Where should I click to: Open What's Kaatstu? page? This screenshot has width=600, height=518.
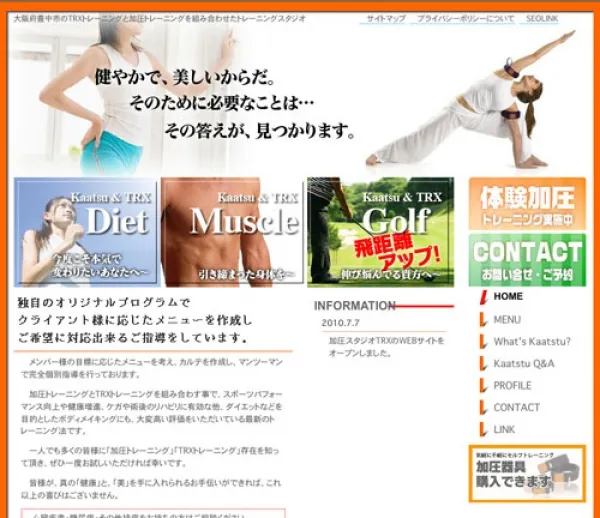tap(532, 342)
